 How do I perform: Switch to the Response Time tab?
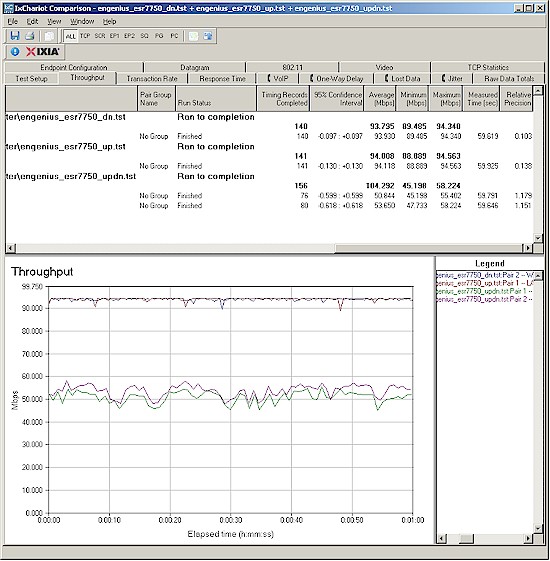pos(223,78)
